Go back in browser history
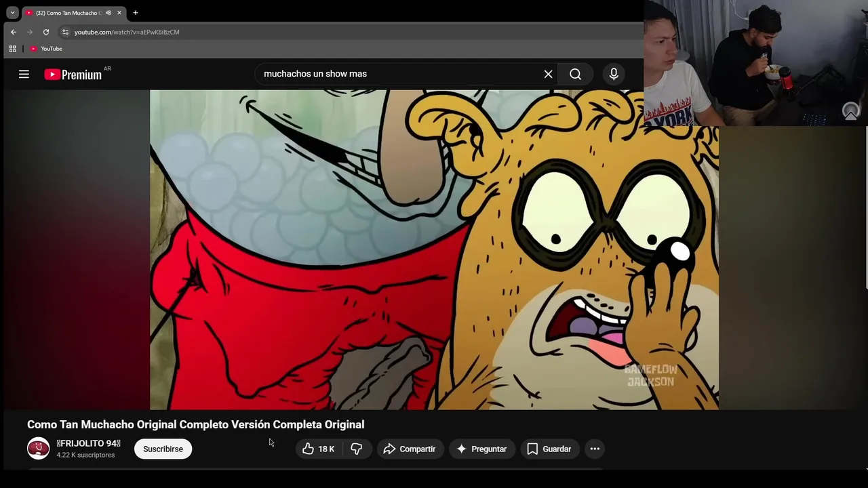This screenshot has height=488, width=868. coord(14,32)
